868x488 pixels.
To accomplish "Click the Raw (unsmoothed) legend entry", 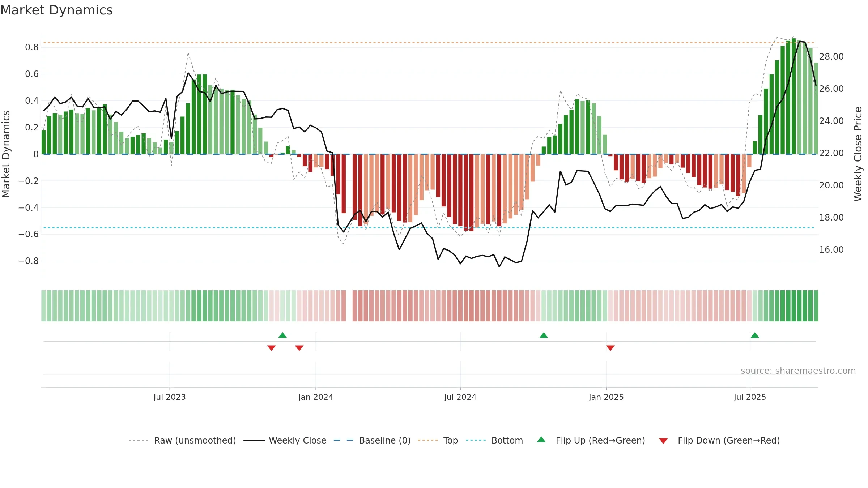I will coord(182,440).
